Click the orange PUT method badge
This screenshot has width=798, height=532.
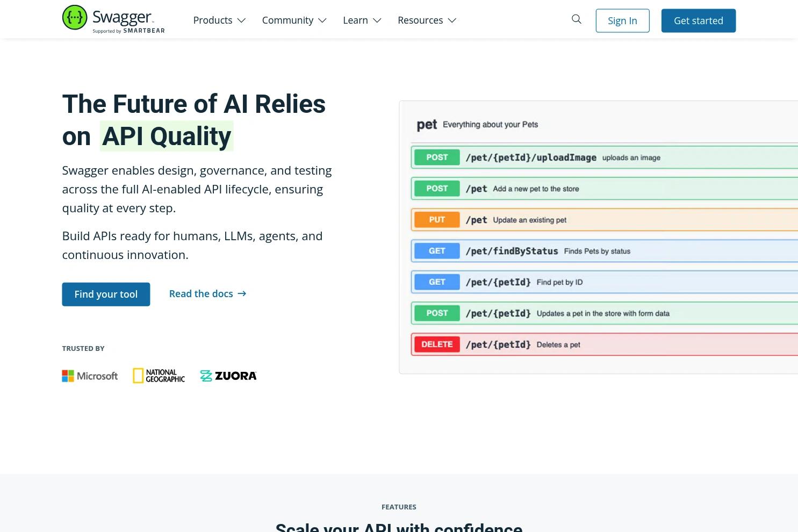[437, 220]
